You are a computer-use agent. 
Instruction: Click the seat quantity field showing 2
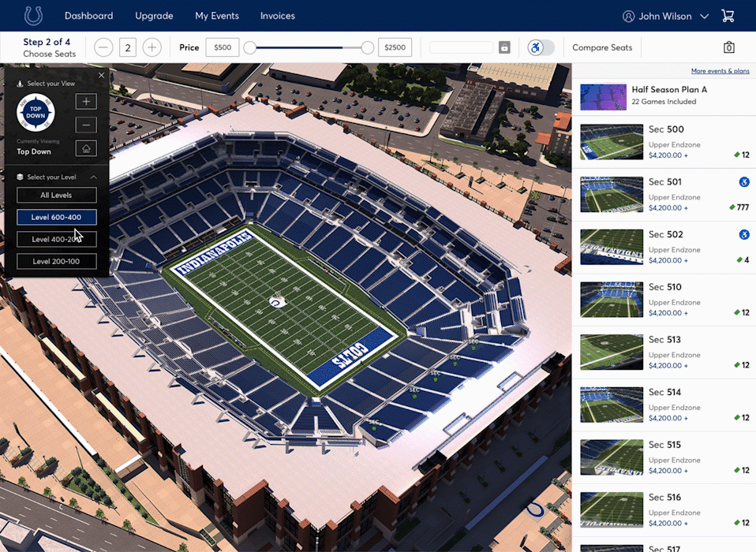tap(128, 47)
